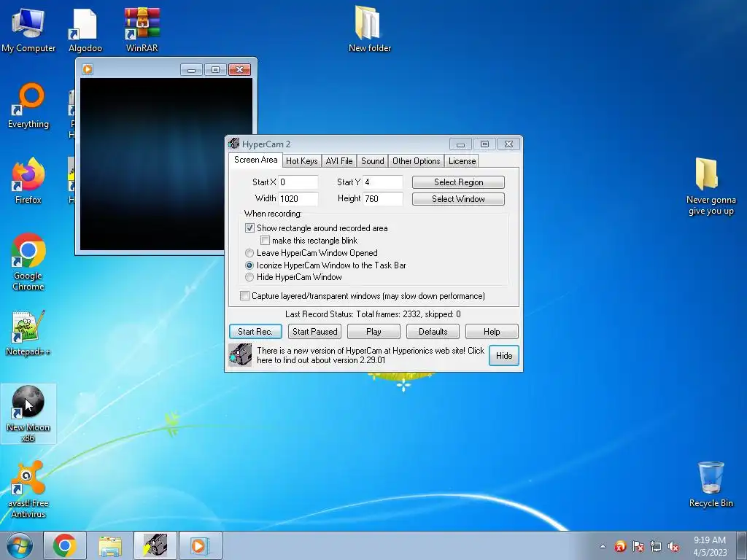Select the avast! Free Antivirus shortcut

tap(28, 489)
